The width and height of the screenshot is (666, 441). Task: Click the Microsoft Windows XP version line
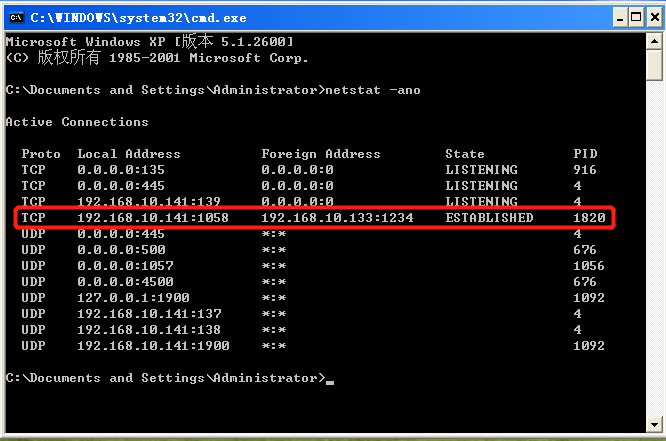click(150, 42)
